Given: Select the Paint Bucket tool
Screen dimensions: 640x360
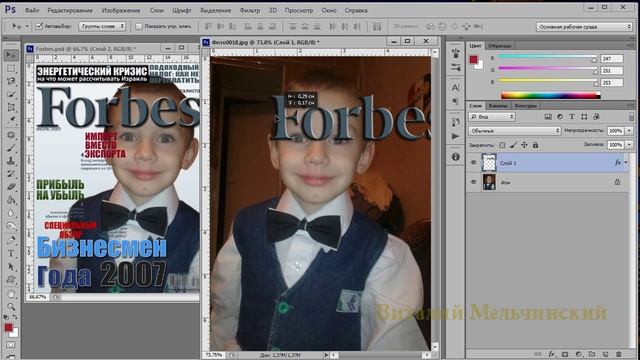Looking at the screenshot, I should [x=11, y=200].
